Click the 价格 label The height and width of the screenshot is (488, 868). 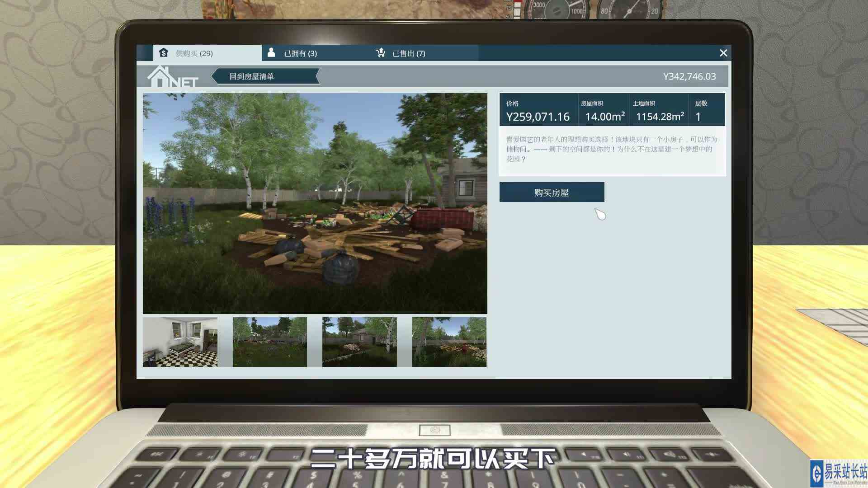point(512,103)
